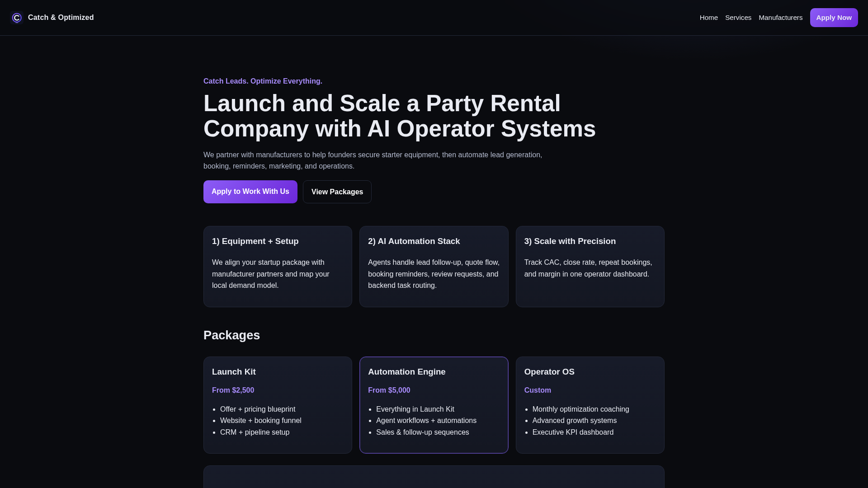Click the Track CAC, close rate description

point(588,268)
